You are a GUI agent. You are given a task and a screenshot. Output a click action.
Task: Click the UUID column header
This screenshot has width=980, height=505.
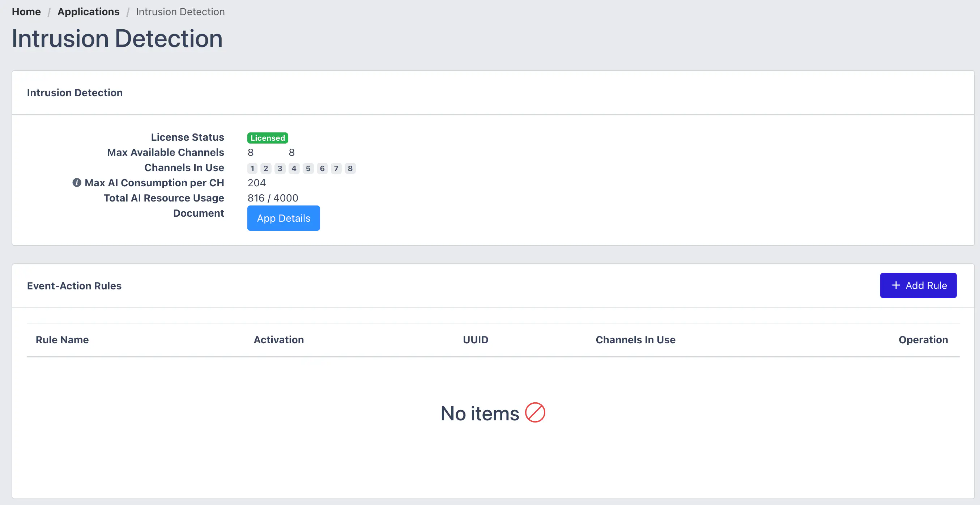click(476, 339)
